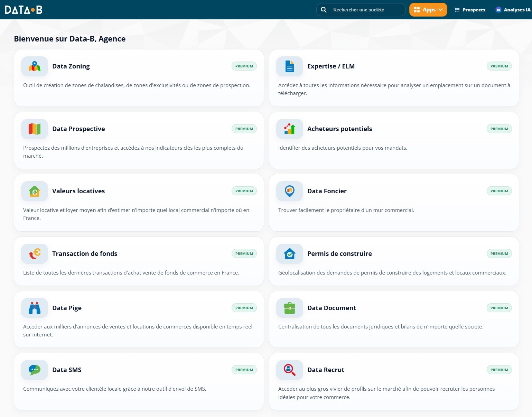Open the Data Prospective title
The width and height of the screenshot is (532, 417).
click(x=78, y=129)
